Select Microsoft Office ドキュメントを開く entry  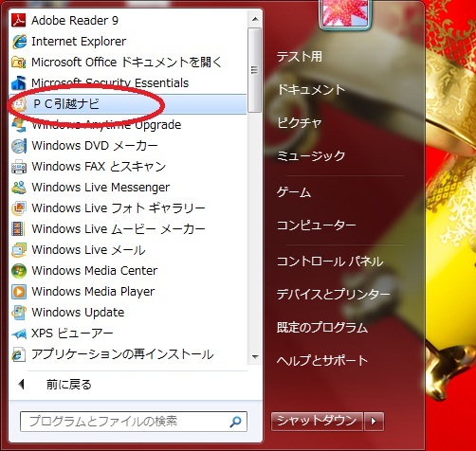pyautogui.click(x=126, y=63)
